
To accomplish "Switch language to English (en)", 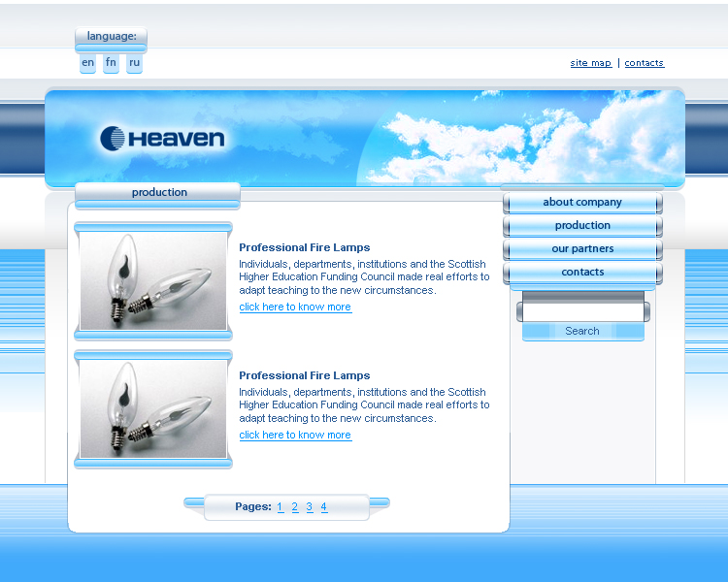I will click(x=88, y=63).
